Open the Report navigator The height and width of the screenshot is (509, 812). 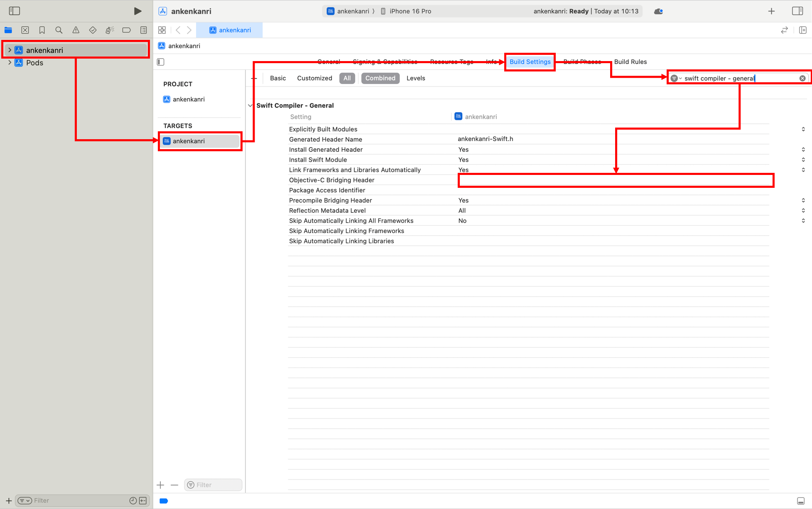pos(143,30)
